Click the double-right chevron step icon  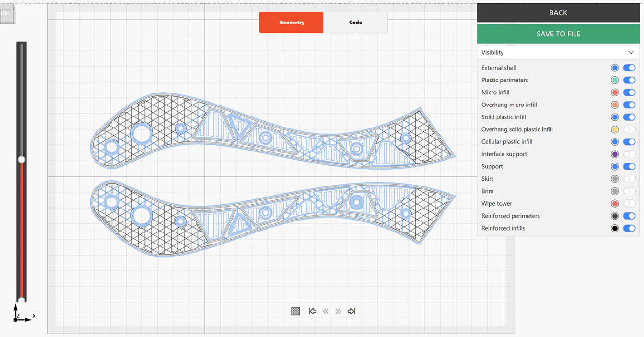pos(338,311)
